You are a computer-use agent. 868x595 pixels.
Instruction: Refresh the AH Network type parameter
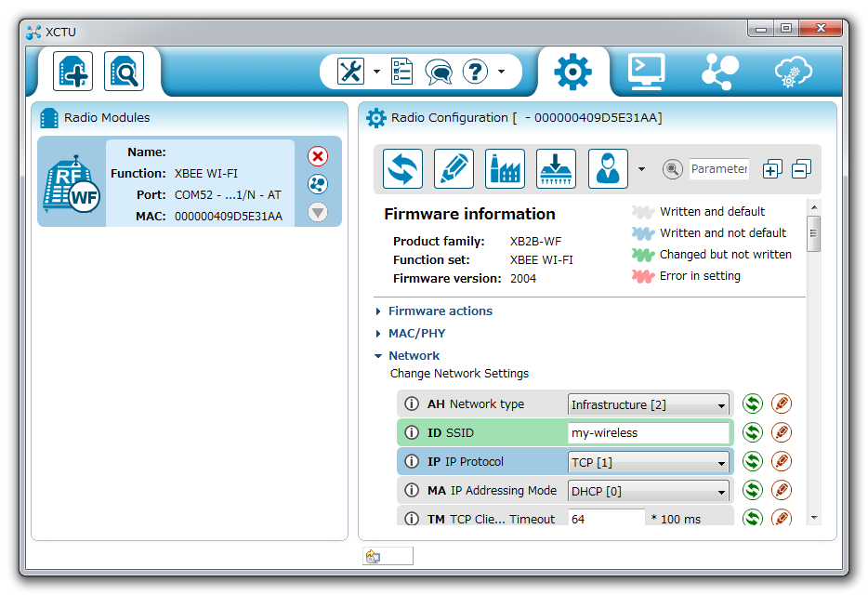753,403
